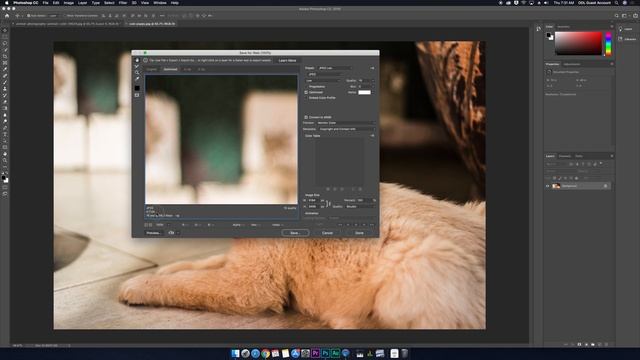
Task: Select the Eraser tool in Photoshop toolbar
Action: (x=5, y=102)
